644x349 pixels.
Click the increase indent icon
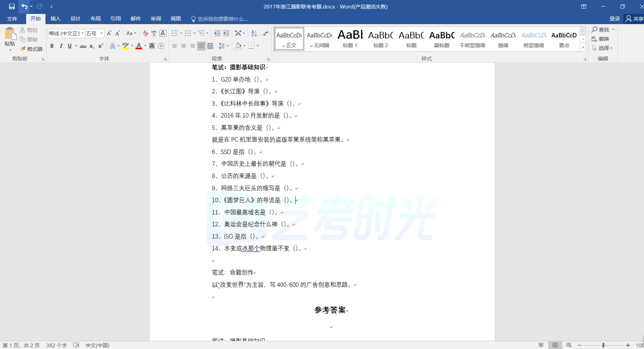(226, 33)
